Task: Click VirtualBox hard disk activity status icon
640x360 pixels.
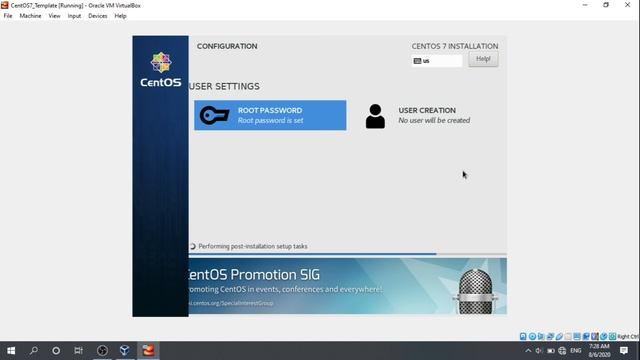Action: pos(523,336)
